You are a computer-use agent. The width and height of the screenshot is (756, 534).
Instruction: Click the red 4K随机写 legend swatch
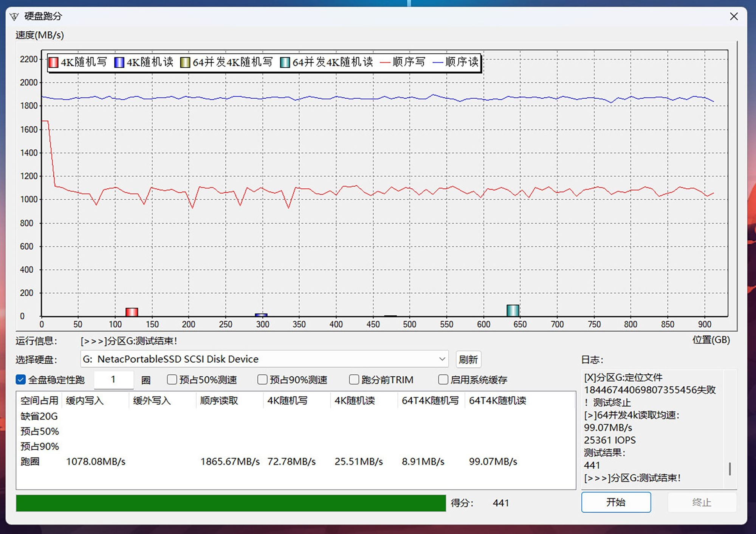(x=53, y=62)
